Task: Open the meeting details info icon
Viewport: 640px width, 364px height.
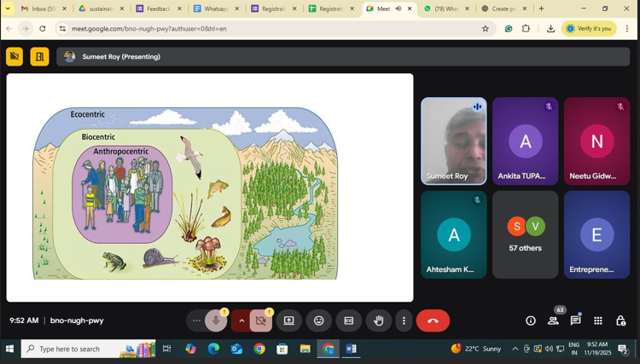Action: tap(531, 321)
